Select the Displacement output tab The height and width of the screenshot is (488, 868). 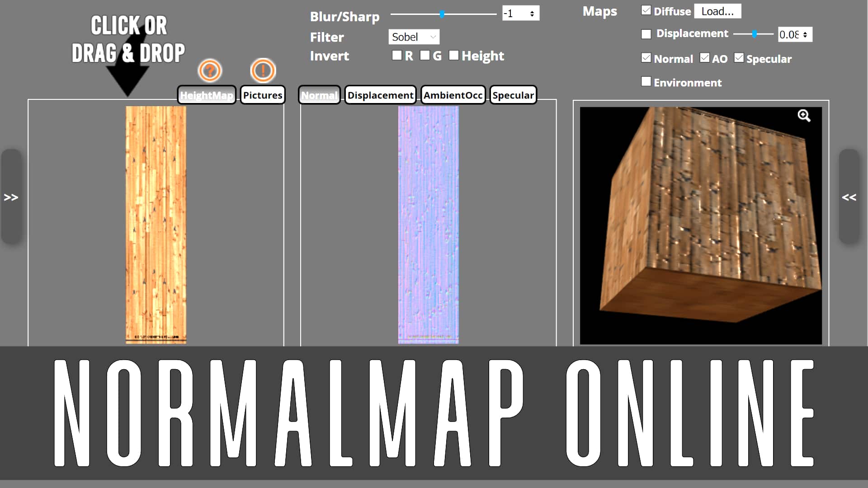(x=380, y=95)
